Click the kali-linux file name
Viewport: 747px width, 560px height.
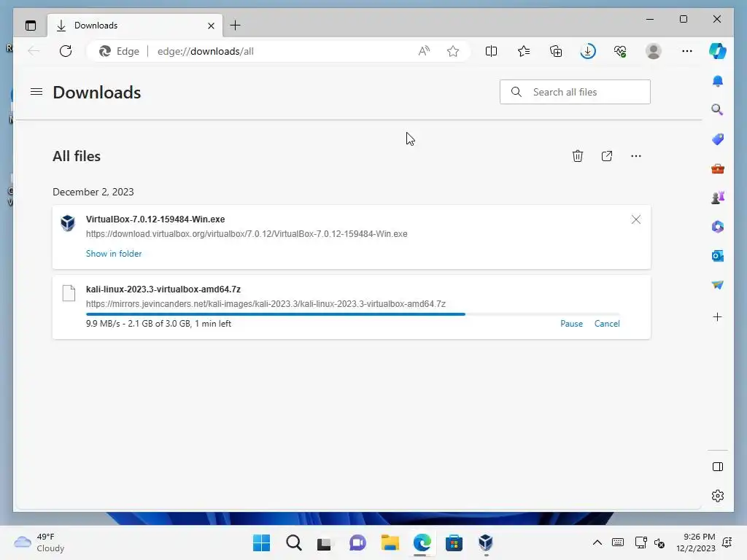(x=163, y=289)
